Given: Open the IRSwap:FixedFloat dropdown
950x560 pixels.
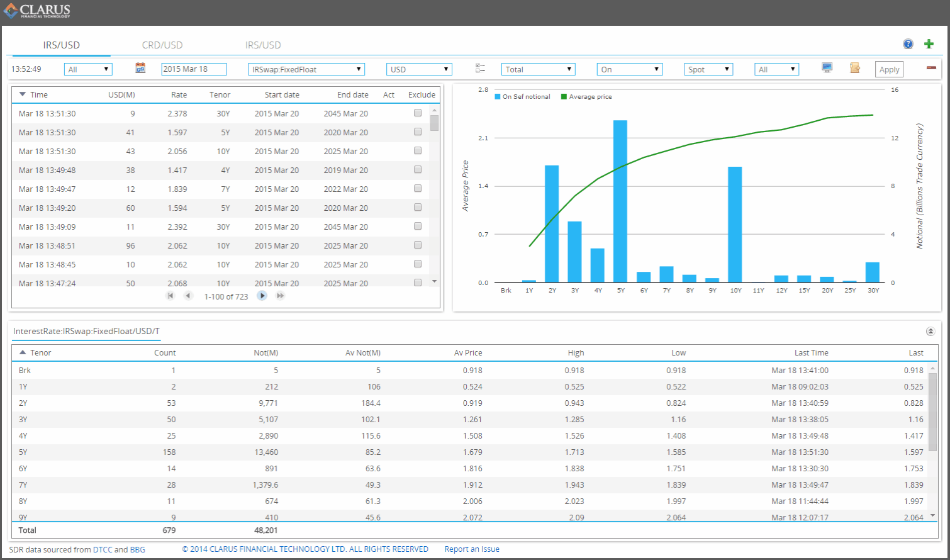Looking at the screenshot, I should (306, 69).
